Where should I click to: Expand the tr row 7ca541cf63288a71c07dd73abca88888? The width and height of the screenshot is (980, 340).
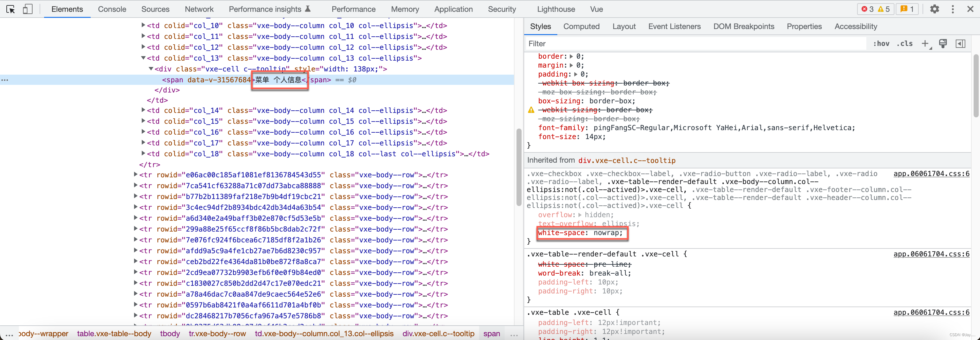(136, 185)
